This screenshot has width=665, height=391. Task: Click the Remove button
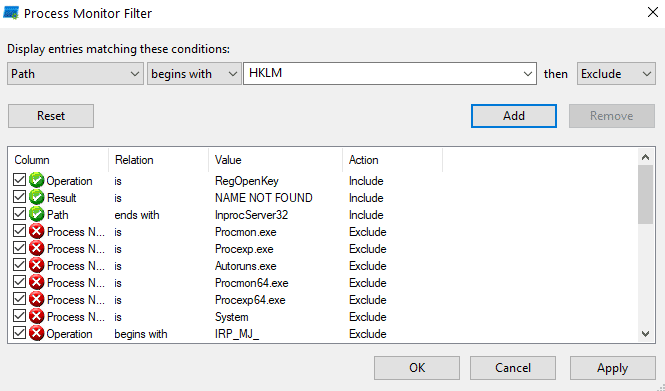(x=612, y=116)
